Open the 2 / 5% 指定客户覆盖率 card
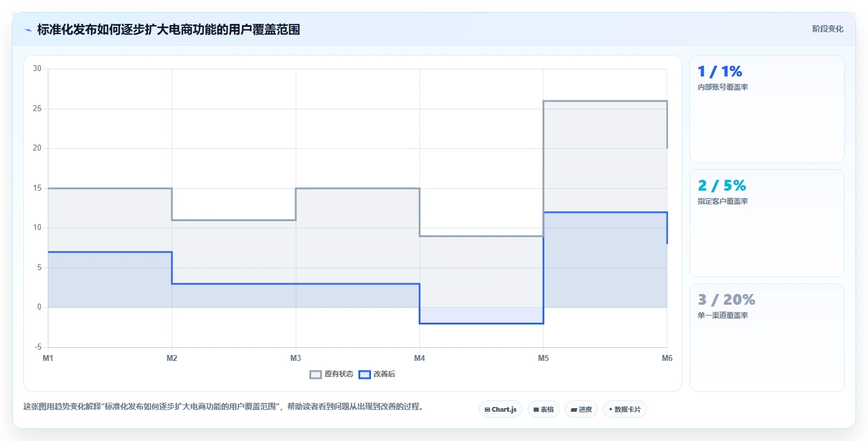 pos(766,223)
